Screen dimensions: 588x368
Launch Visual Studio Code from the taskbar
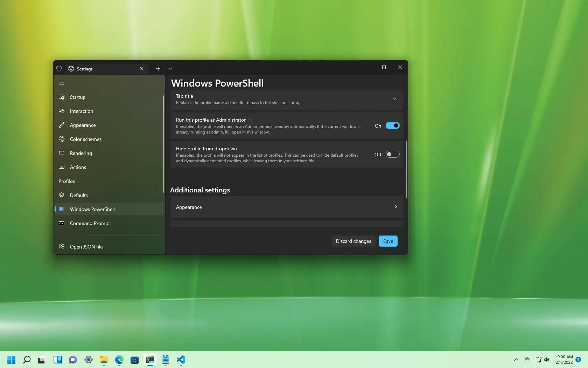(x=181, y=360)
